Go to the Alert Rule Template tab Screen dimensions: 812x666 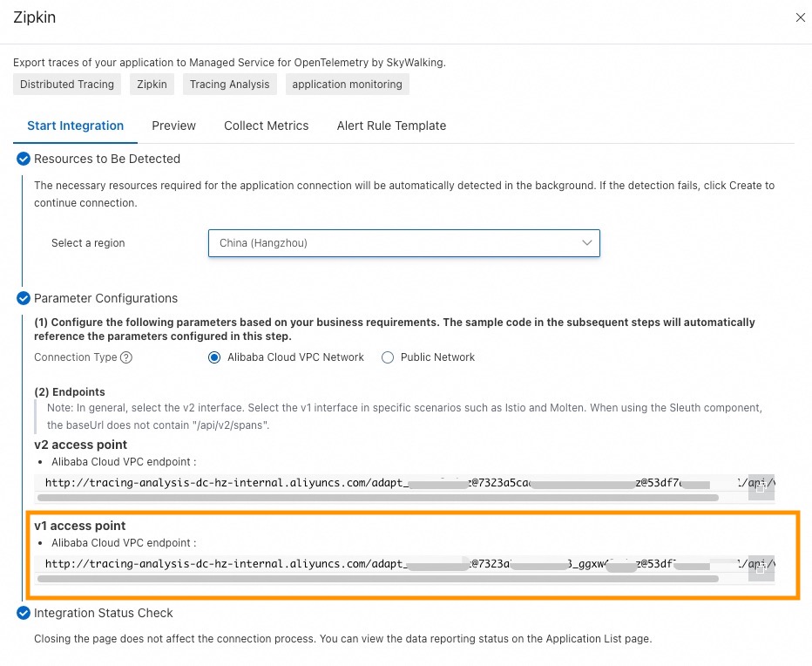pyautogui.click(x=391, y=126)
